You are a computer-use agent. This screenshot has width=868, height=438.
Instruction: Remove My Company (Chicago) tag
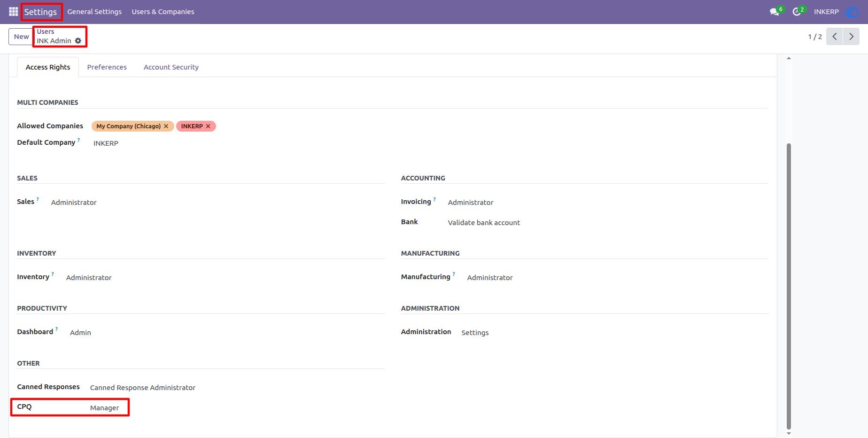tap(166, 126)
